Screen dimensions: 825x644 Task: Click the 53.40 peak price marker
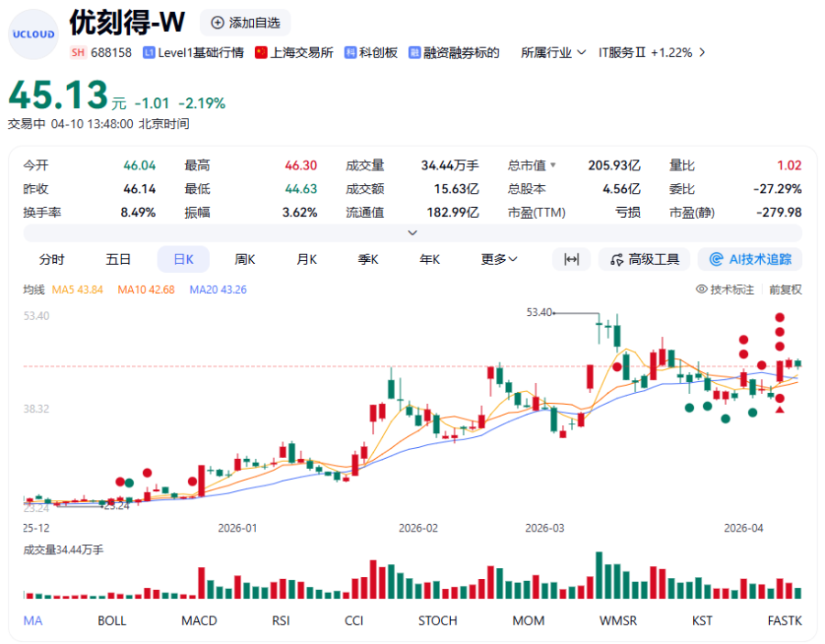coord(540,312)
